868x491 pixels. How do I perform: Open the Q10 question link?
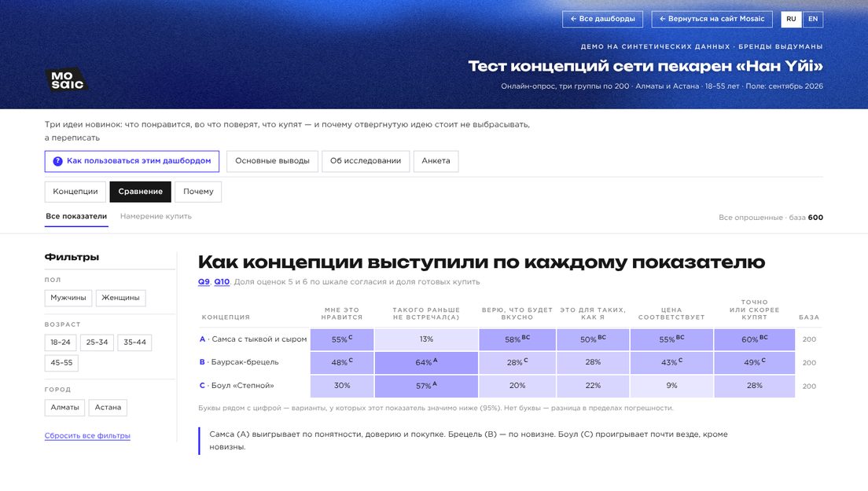[222, 282]
